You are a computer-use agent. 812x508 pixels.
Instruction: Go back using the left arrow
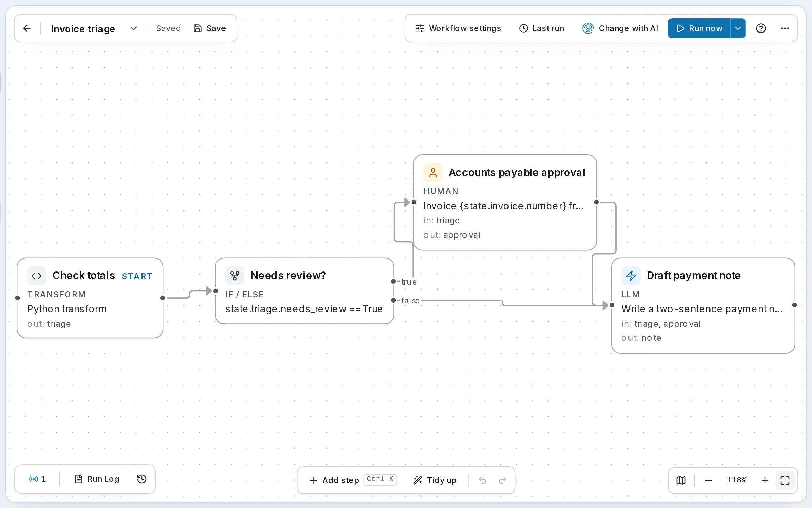(x=27, y=28)
